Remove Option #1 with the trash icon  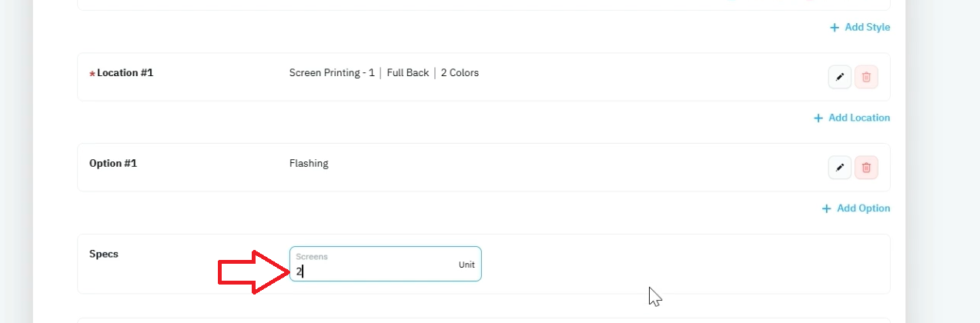[x=866, y=167]
